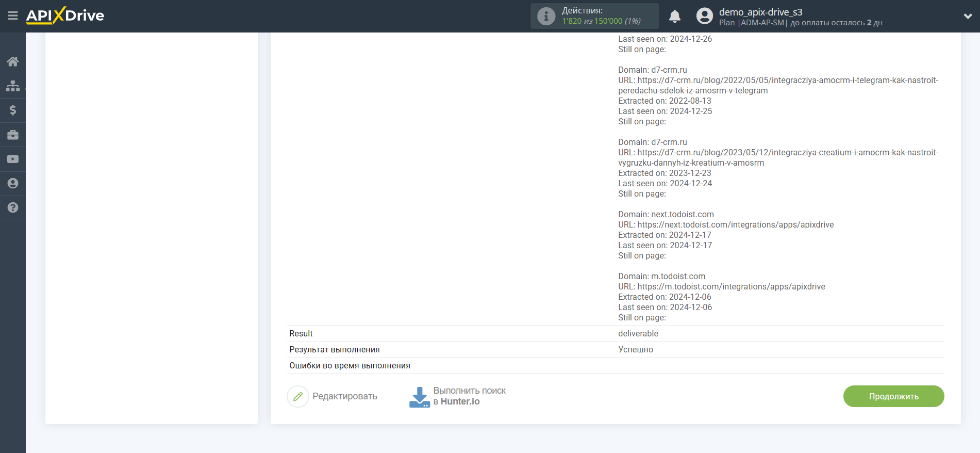Expand the account dropdown chevron
Image resolution: width=980 pixels, height=453 pixels.
(968, 16)
